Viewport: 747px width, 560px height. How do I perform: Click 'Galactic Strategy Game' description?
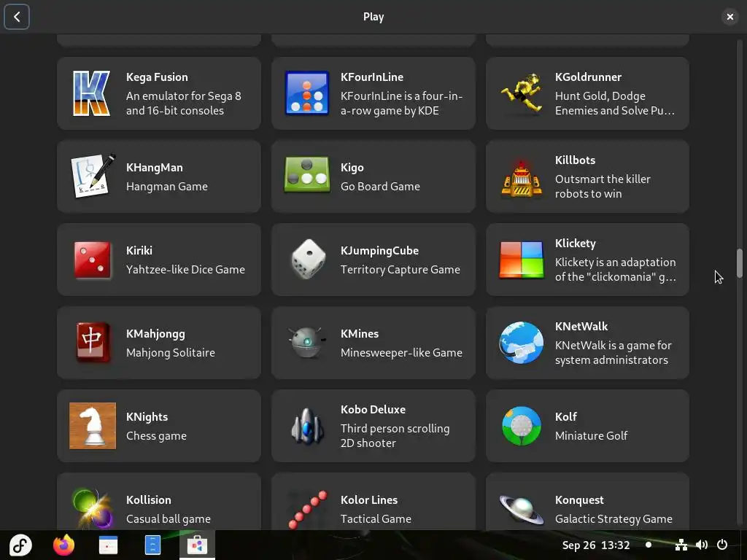pos(614,518)
